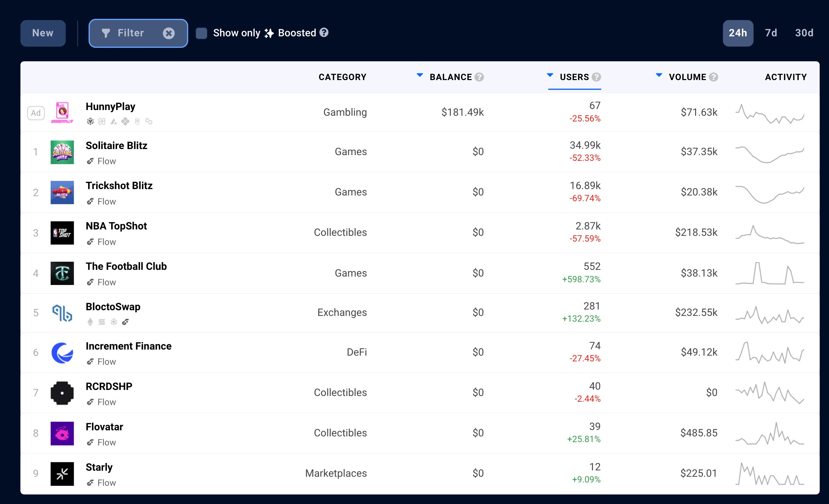Screen dimensions: 829x504
Task: Open the NBA TopShot logo icon
Action: click(62, 233)
